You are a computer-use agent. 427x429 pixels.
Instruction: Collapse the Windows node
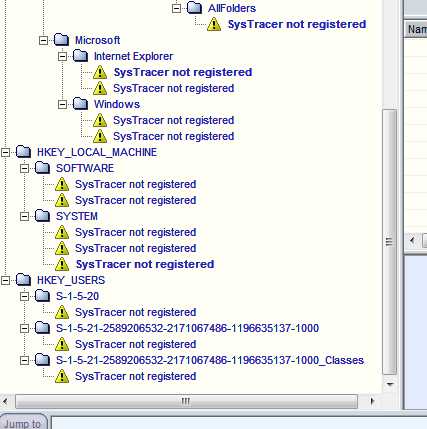point(62,104)
